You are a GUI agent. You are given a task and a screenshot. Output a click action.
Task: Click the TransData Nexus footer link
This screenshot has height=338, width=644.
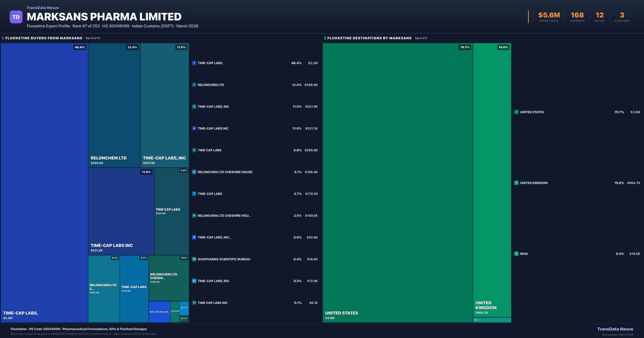(x=615, y=329)
